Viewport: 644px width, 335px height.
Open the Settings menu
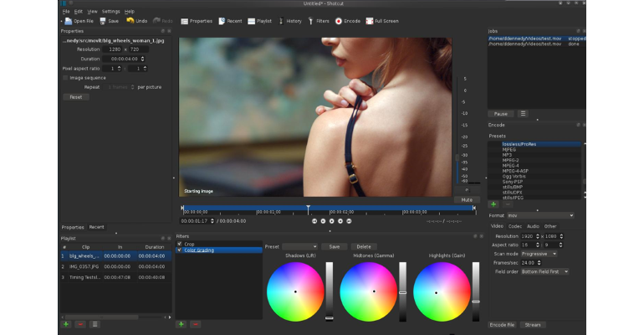(111, 12)
